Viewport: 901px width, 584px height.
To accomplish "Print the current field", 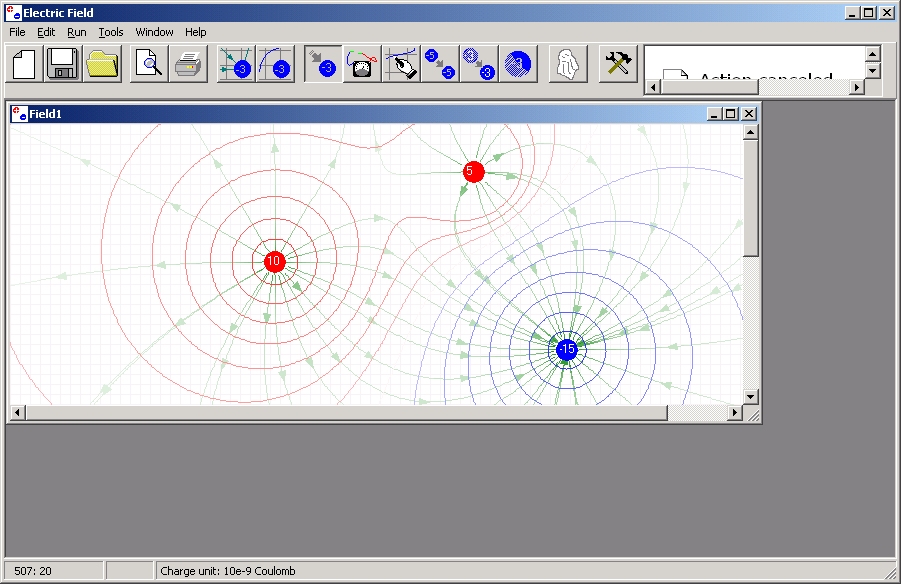I will click(188, 63).
